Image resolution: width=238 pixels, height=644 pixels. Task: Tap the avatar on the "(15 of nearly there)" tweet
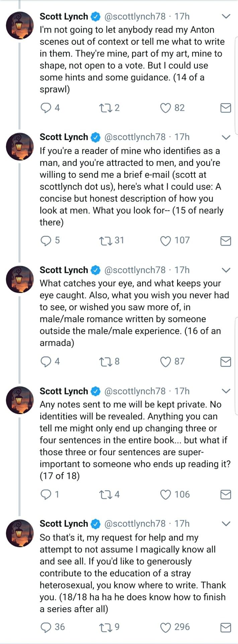click(20, 146)
